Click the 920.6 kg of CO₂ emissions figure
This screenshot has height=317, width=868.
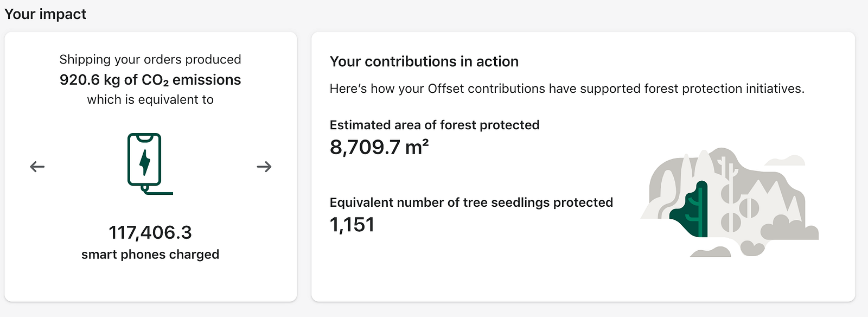point(150,80)
